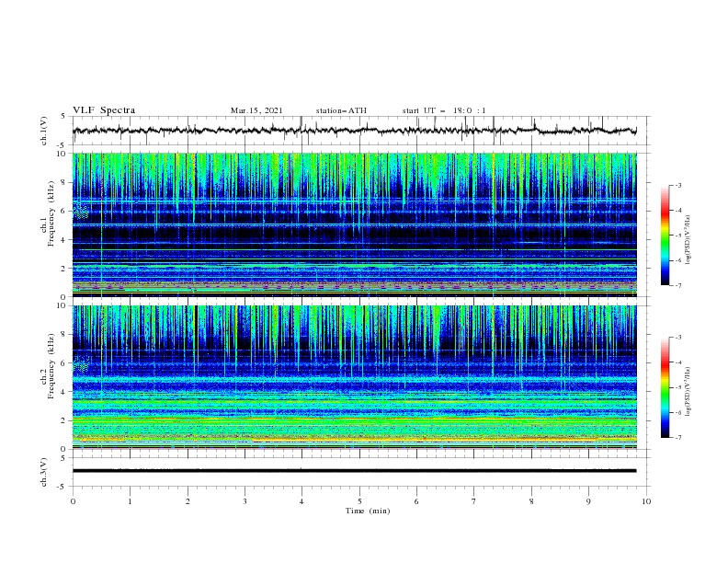
Task: Click the ch.1 spectrogram panel
Action: pos(354,224)
